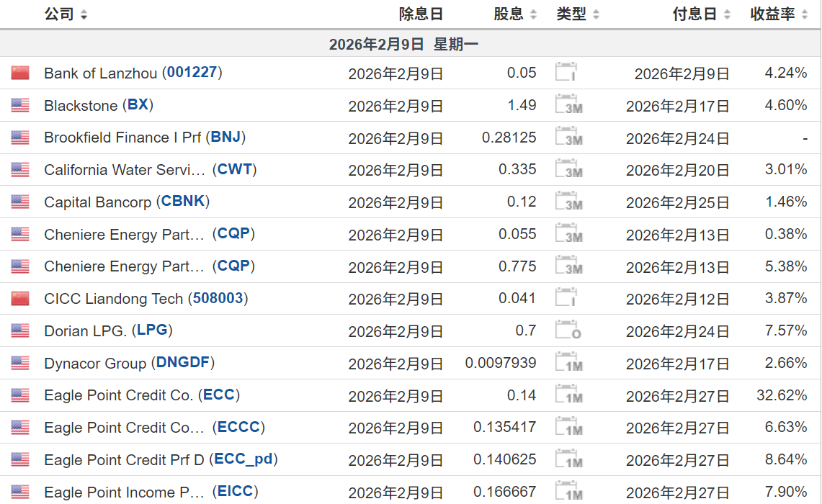The height and width of the screenshot is (504, 822).
Task: Click the O frequency icon for Dorian LPG
Action: 566,330
